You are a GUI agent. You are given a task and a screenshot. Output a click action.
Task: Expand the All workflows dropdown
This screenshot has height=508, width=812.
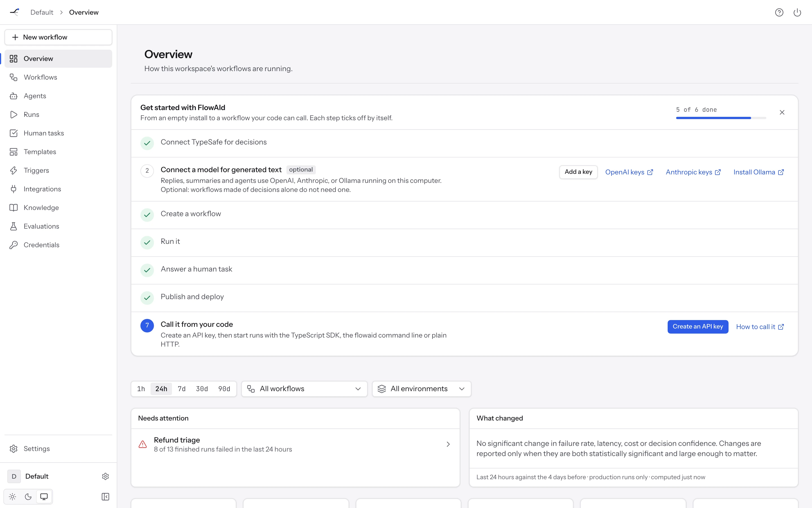click(304, 389)
